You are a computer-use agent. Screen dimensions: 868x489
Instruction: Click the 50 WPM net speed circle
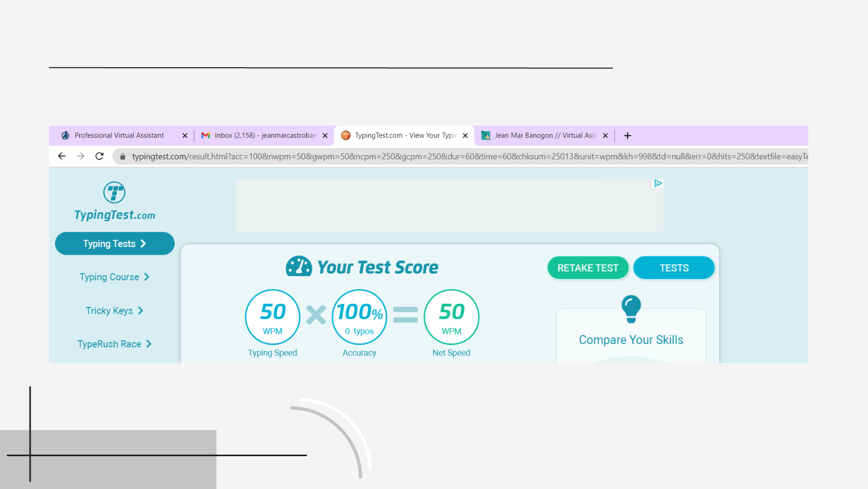coord(451,317)
